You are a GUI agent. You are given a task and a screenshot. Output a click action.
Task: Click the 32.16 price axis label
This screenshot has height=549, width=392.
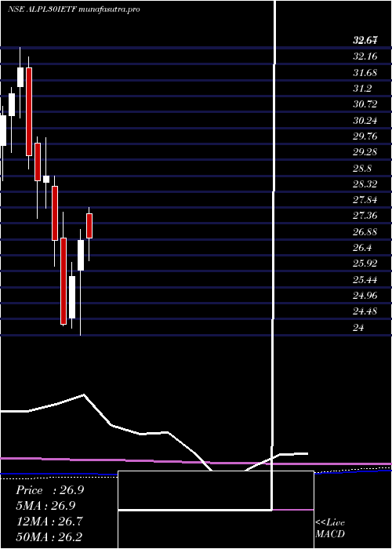[365, 56]
